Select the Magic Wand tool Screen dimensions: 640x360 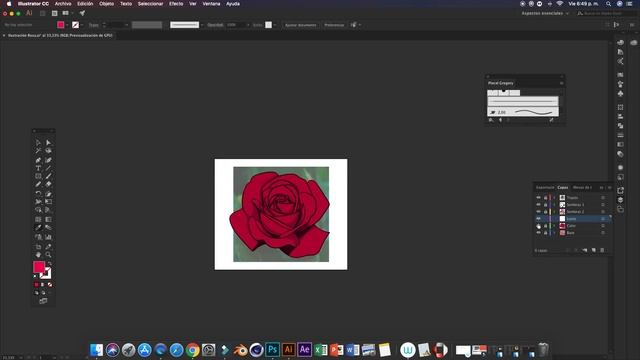(x=38, y=151)
